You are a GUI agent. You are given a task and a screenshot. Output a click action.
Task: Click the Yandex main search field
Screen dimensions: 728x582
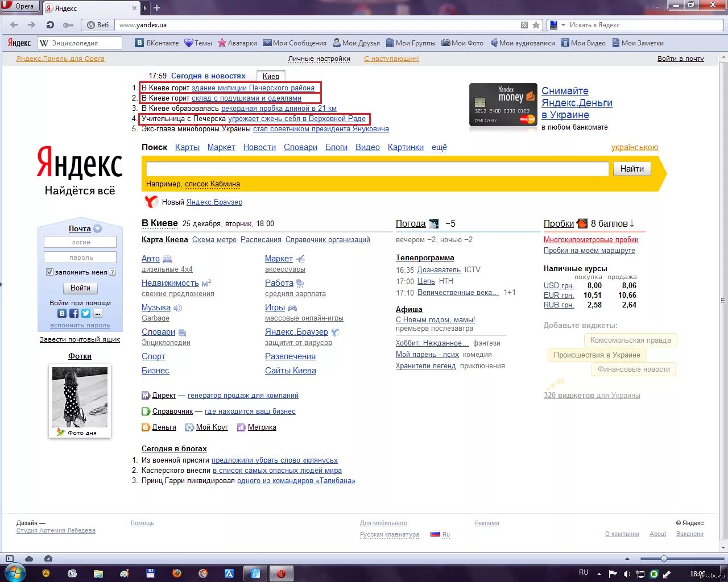coord(377,169)
